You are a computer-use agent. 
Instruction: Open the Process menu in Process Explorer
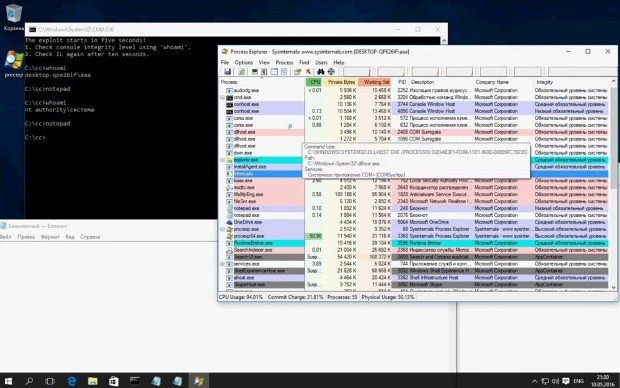tap(284, 62)
